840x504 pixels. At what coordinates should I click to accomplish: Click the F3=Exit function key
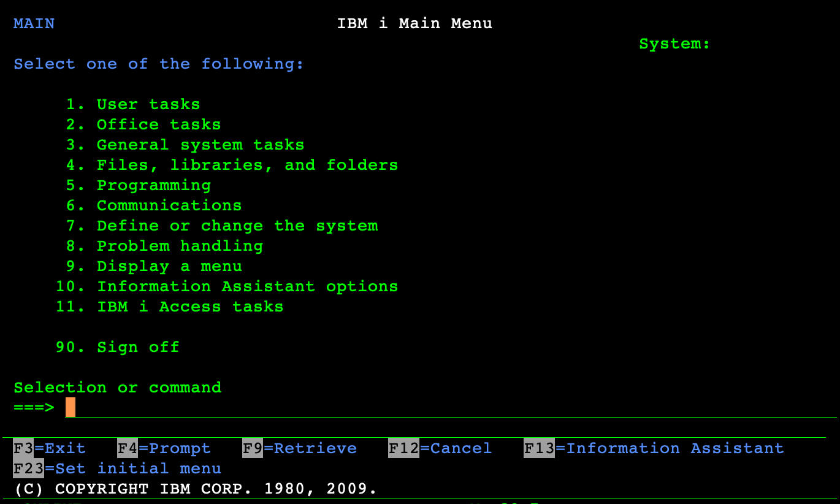tap(50, 448)
